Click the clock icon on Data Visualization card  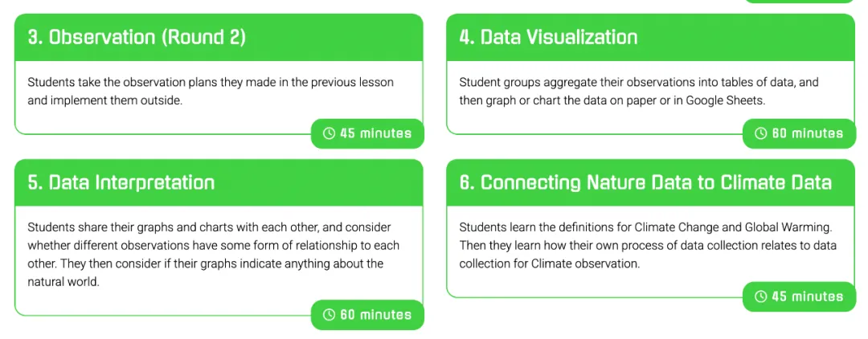pos(760,133)
